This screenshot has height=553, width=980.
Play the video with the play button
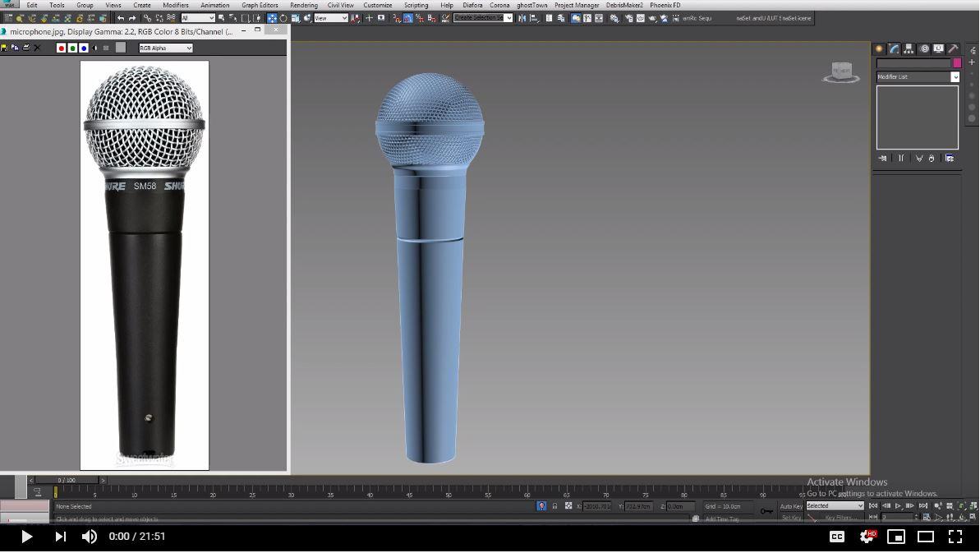pos(26,537)
